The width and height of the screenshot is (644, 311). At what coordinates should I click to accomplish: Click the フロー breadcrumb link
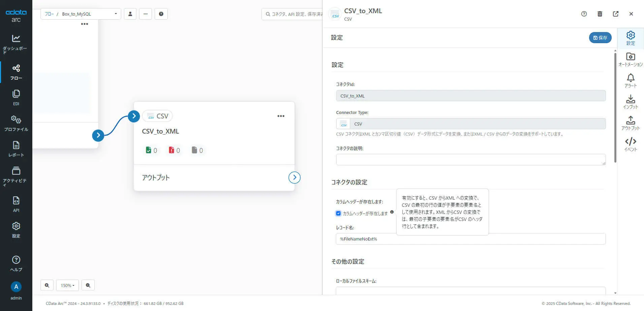click(49, 14)
